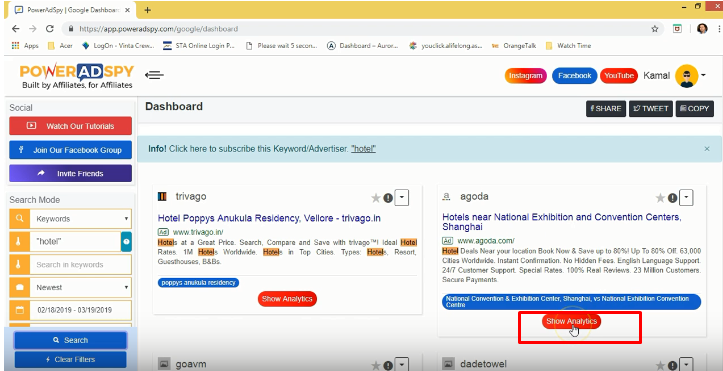This screenshot has height=371, width=723.
Task: Report agoda ad via exclamation icon
Action: click(x=673, y=198)
